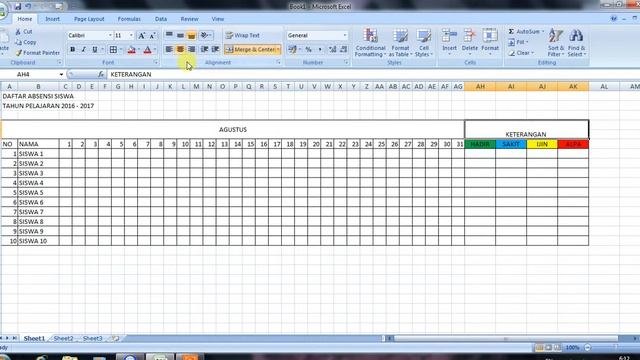This screenshot has height=360, width=640.
Task: Align text right
Action: click(191, 49)
